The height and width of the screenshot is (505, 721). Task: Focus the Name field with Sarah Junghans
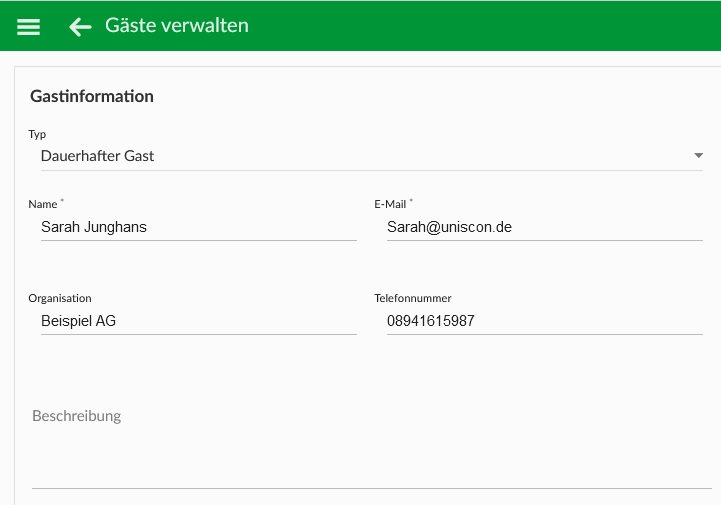(199, 227)
